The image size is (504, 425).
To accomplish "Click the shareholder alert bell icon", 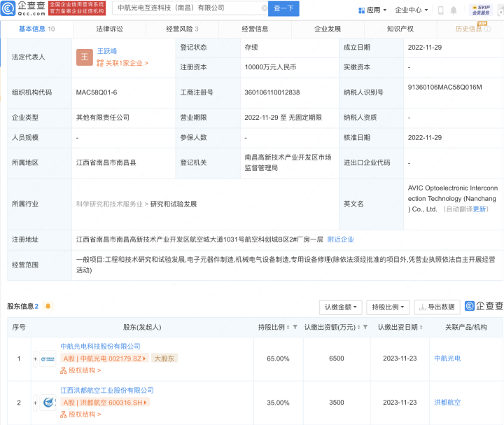I will pyautogui.click(x=48, y=306).
